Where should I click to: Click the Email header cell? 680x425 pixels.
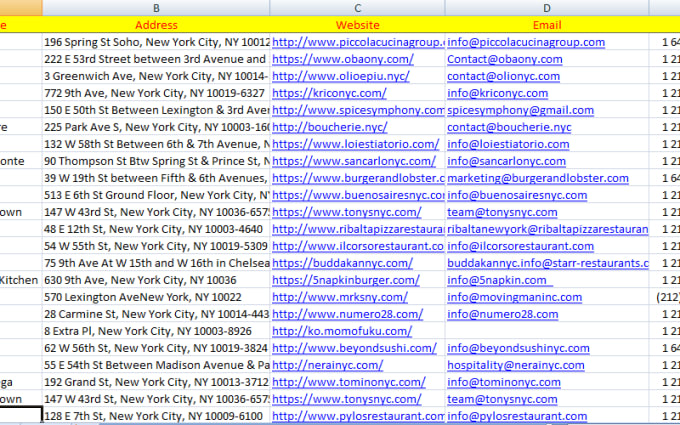(547, 25)
